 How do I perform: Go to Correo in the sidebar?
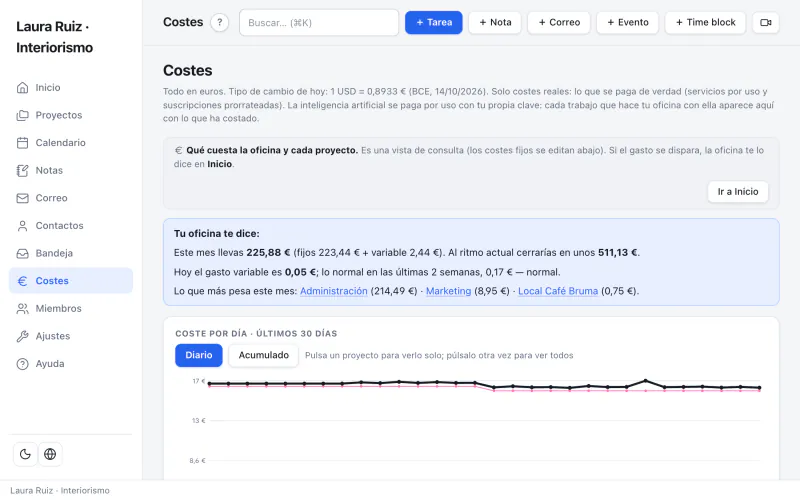[x=71, y=198]
